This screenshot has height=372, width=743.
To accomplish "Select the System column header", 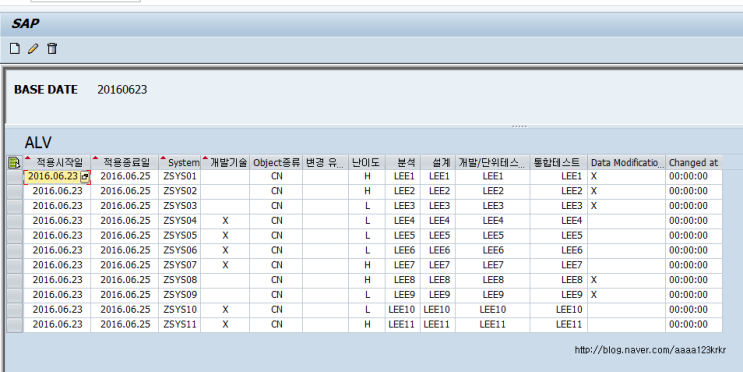I will (180, 163).
